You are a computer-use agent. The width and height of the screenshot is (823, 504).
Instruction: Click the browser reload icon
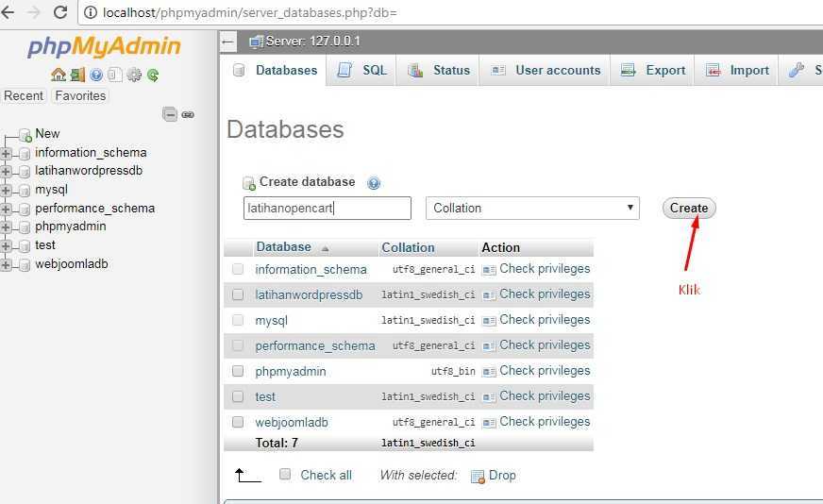pyautogui.click(x=60, y=12)
